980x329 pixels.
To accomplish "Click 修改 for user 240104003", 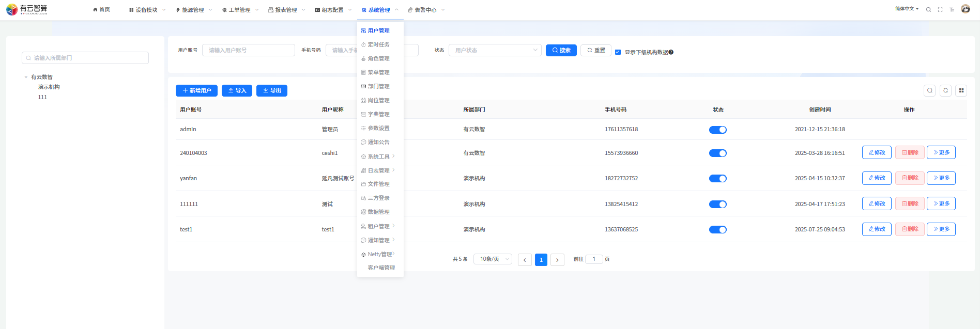I will coord(877,153).
